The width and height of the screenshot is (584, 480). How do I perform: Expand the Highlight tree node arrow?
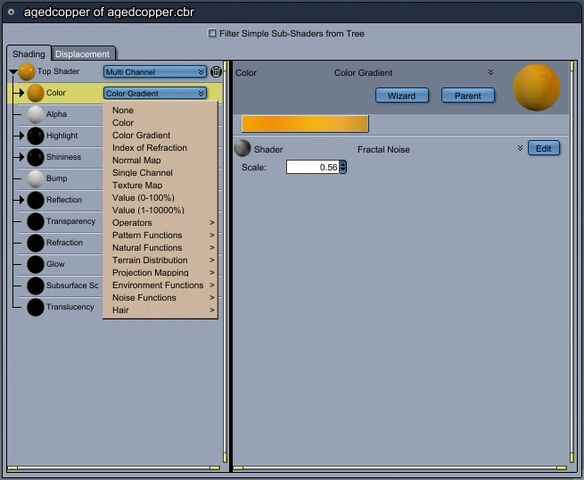tap(21, 136)
